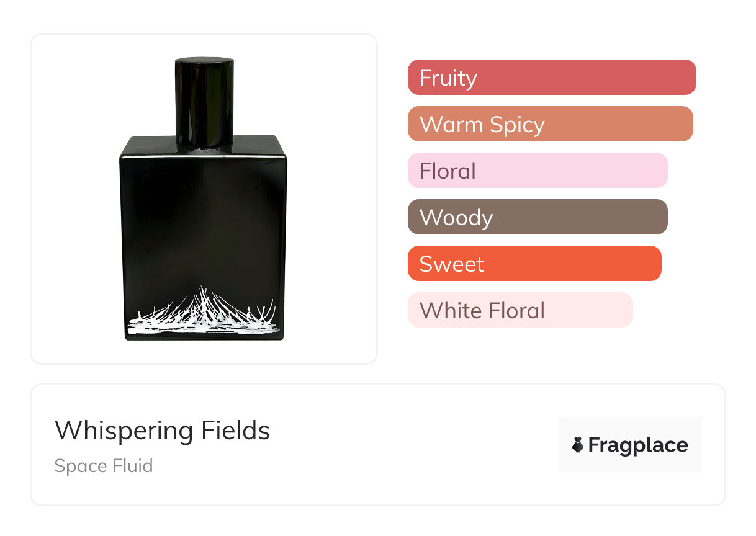Open the Space Fluid brand link
The image size is (756, 536).
[104, 466]
